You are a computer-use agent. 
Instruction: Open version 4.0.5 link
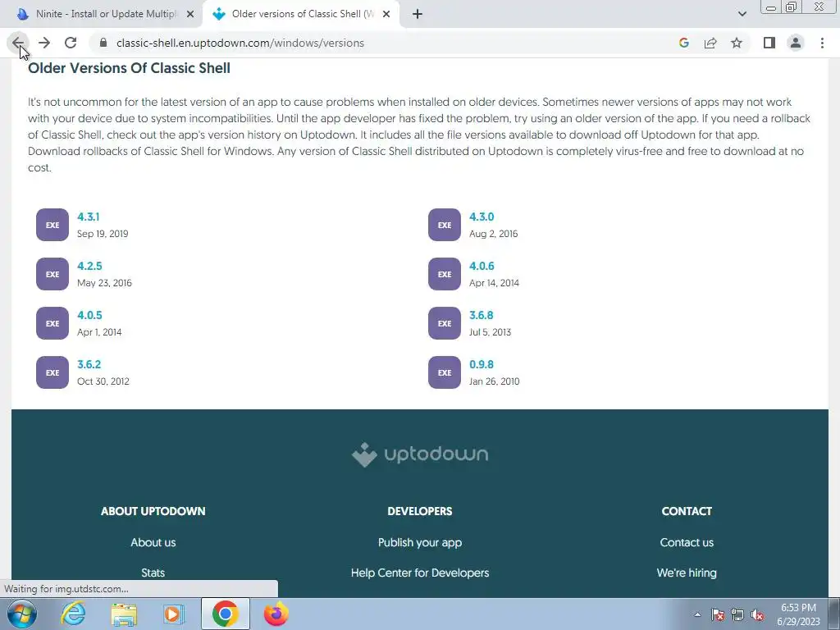pyautogui.click(x=89, y=316)
